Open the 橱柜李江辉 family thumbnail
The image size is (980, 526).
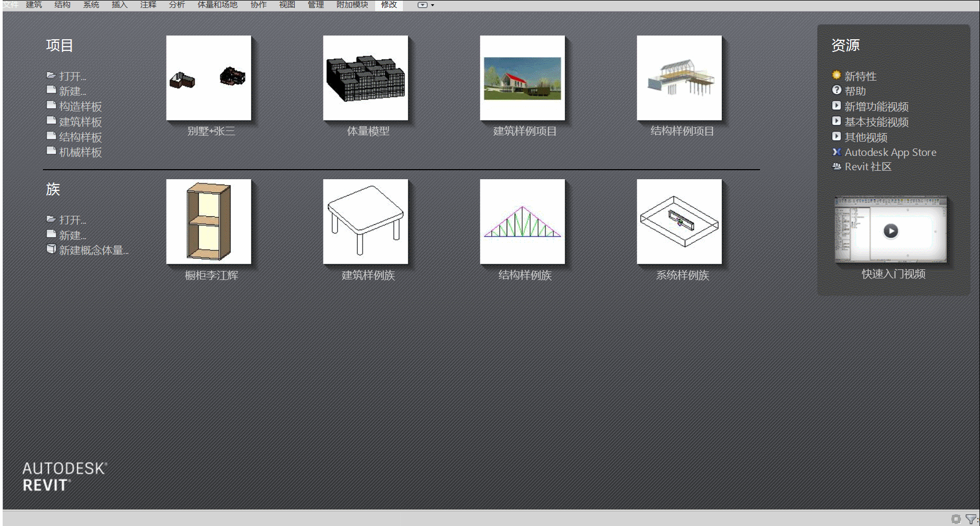[209, 222]
